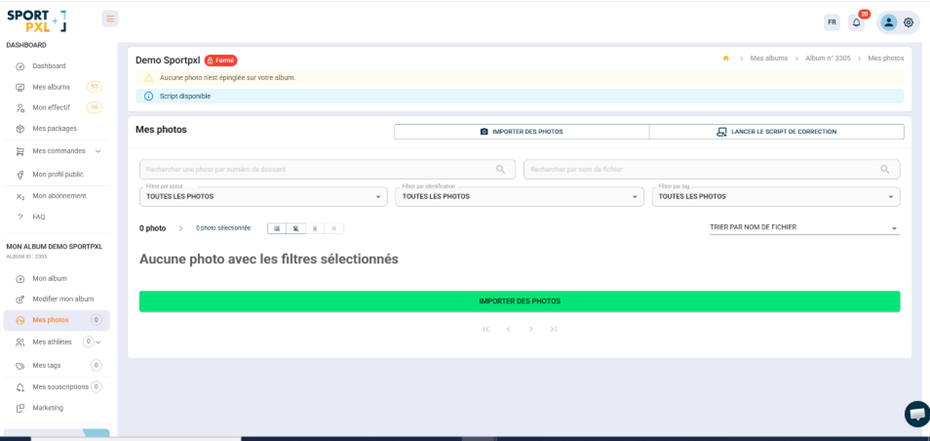Viewport: 930px width, 441px height.
Task: Switch to the second photo view mode toggle
Action: click(x=296, y=229)
